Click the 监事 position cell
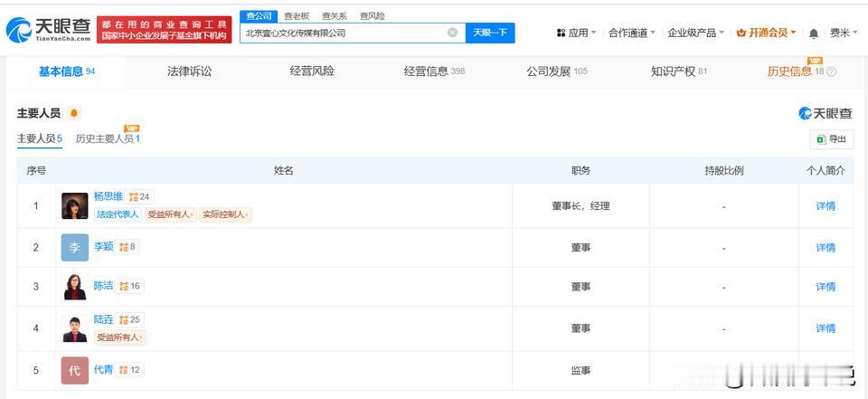The height and width of the screenshot is (399, 868). [x=580, y=370]
